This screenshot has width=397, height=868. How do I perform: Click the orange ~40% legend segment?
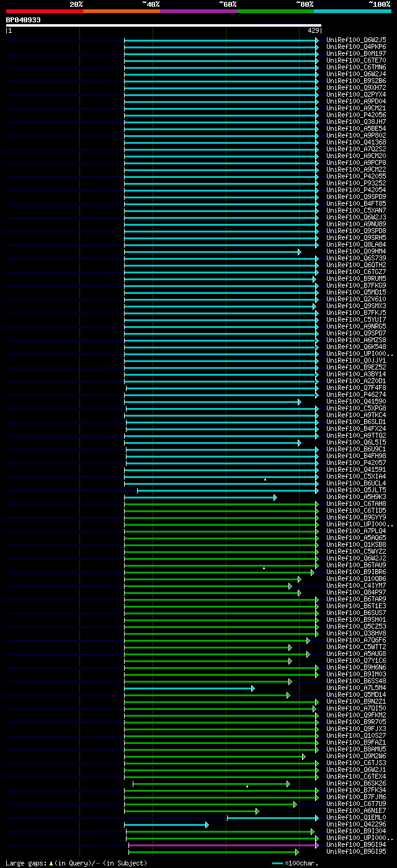coord(121,11)
